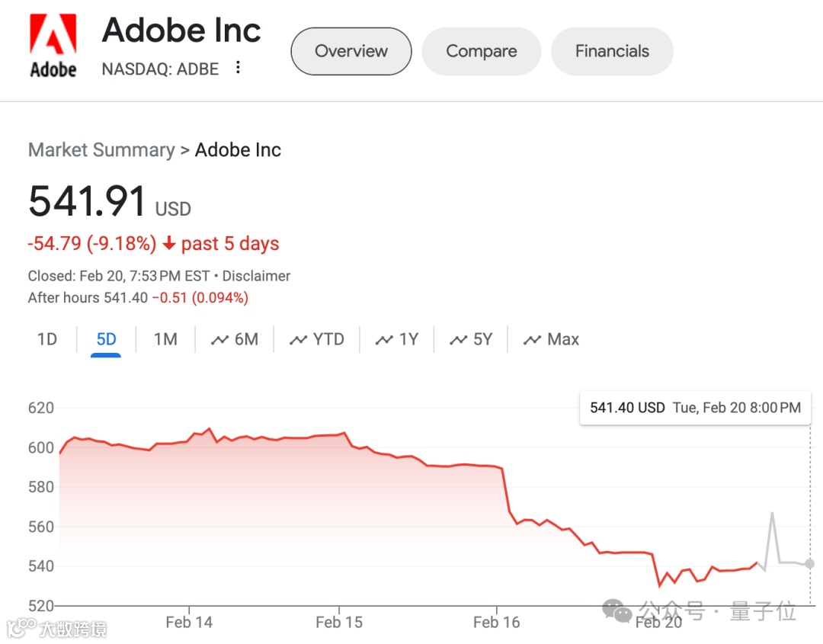823x644 pixels.
Task: Select the 5D time range
Action: (106, 339)
